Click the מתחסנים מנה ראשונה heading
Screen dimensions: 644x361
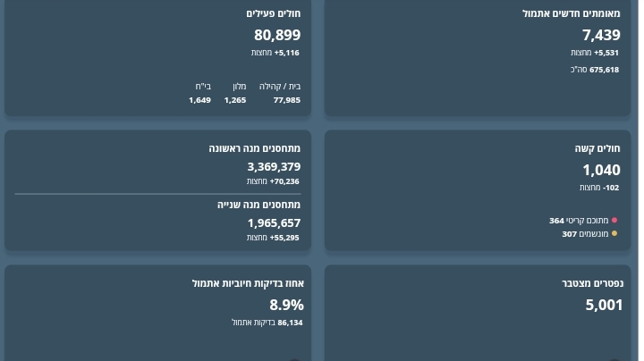[x=254, y=148]
